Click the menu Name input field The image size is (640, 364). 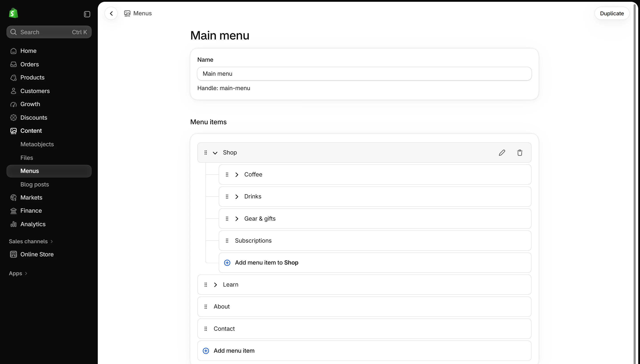click(x=364, y=73)
